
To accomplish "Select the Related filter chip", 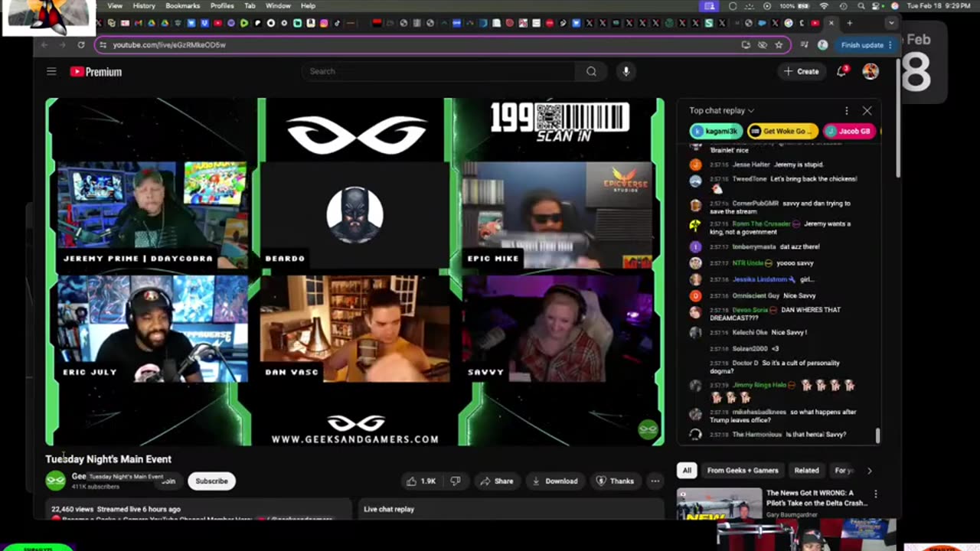I will click(806, 471).
